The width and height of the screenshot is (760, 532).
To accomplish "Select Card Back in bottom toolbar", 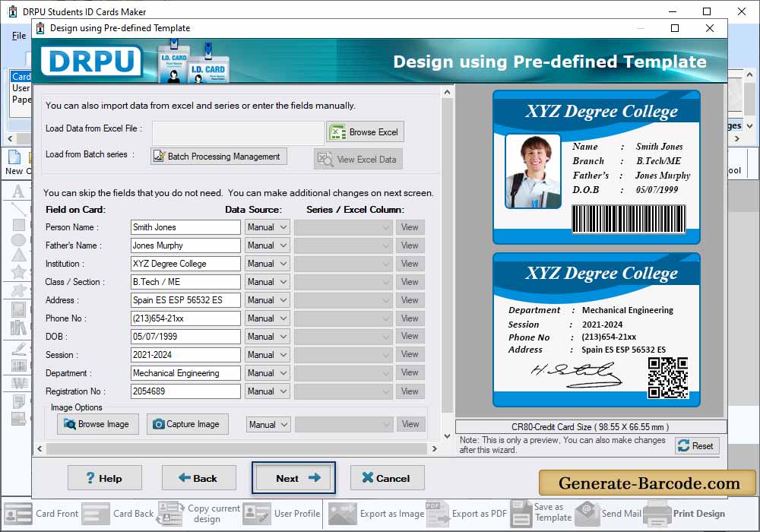I will tap(117, 514).
